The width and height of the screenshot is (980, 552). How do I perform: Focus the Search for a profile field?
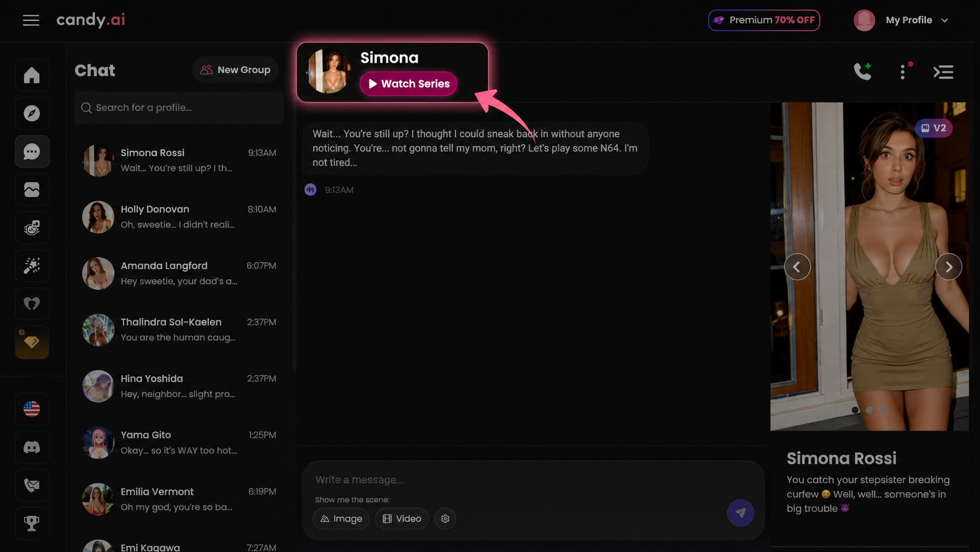tap(179, 108)
